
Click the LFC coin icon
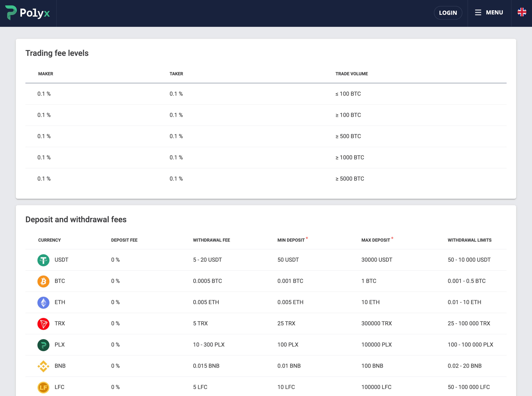[x=43, y=387]
